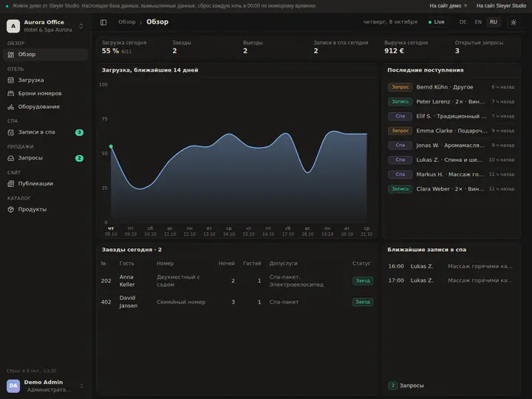Screen dimensions: 532x399
Task: Click the Anna Keller arrival row, room 202
Action: 237,281
